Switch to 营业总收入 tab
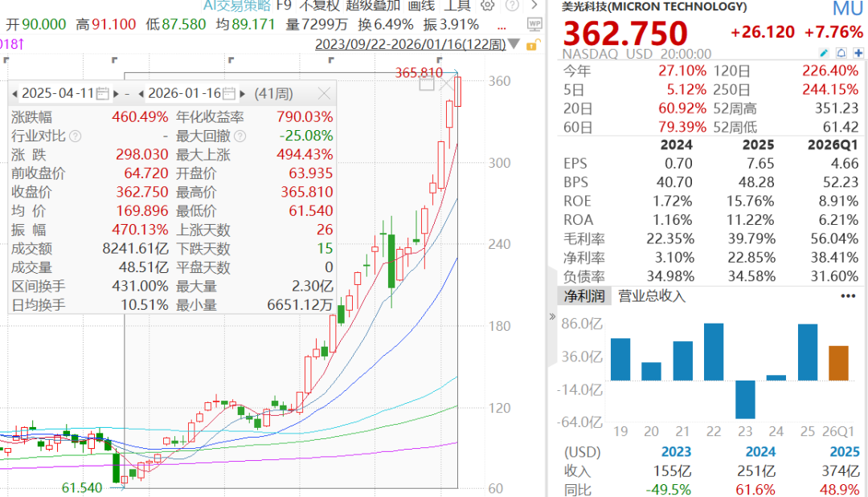Image resolution: width=868 pixels, height=497 pixels. pyautogui.click(x=652, y=296)
